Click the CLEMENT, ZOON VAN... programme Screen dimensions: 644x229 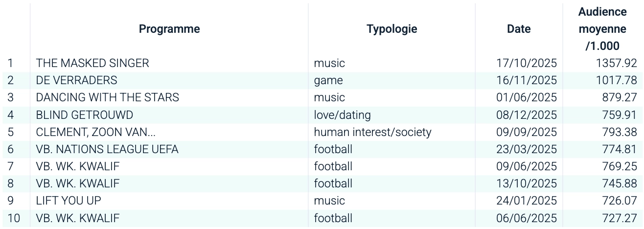(96, 132)
